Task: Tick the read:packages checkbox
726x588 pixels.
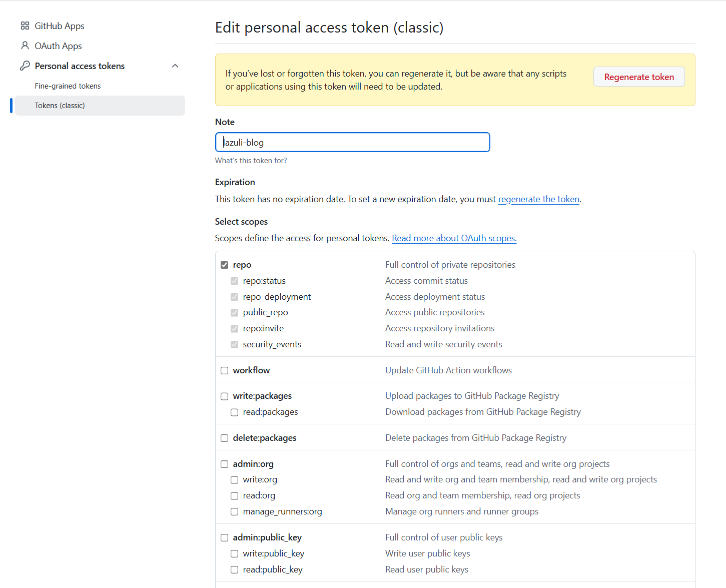Action: [x=235, y=412]
